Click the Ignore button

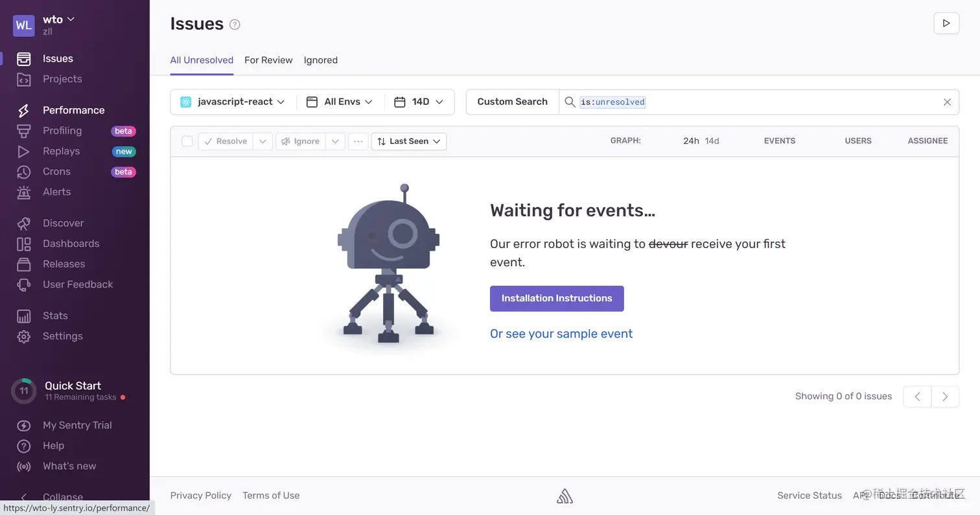pyautogui.click(x=300, y=141)
